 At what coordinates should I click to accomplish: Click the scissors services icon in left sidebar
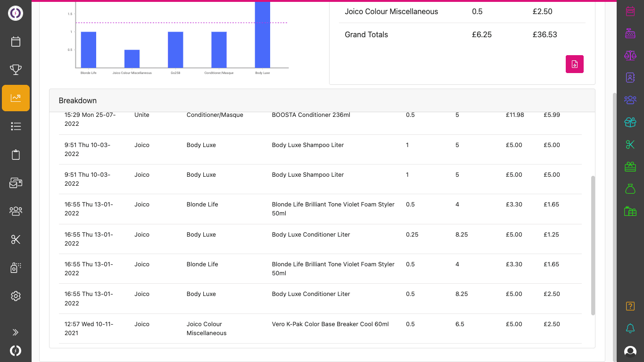pos(16,239)
